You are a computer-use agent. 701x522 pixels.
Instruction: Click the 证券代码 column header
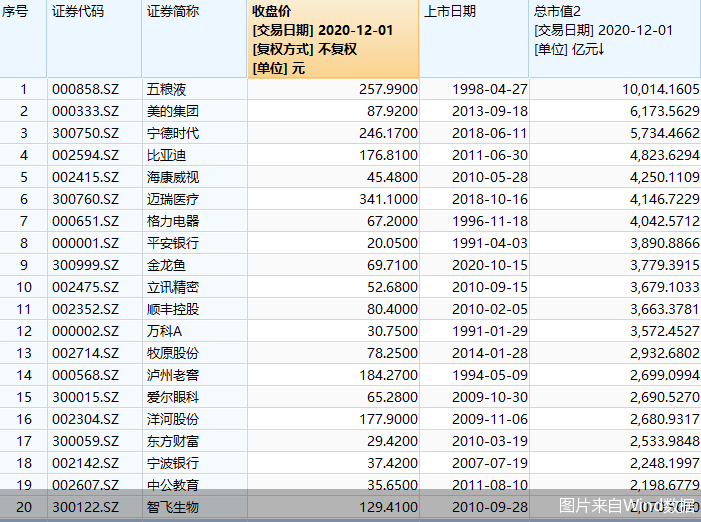94,39
